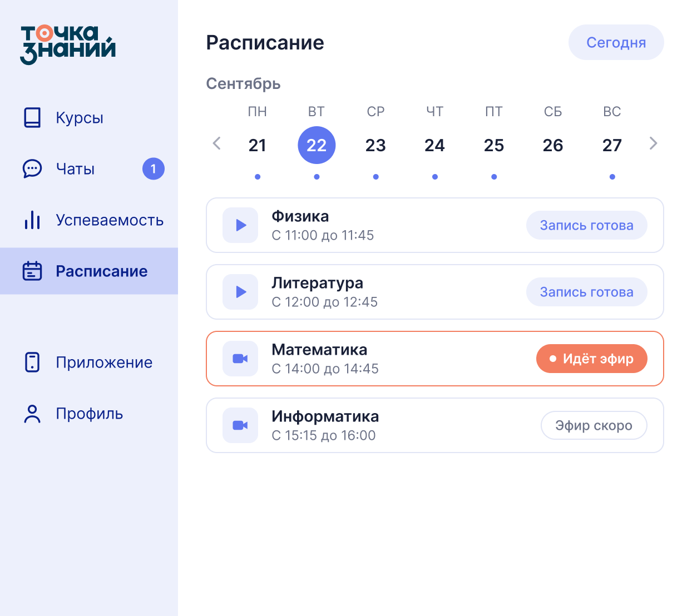Click the ПН weekday label

[258, 112]
